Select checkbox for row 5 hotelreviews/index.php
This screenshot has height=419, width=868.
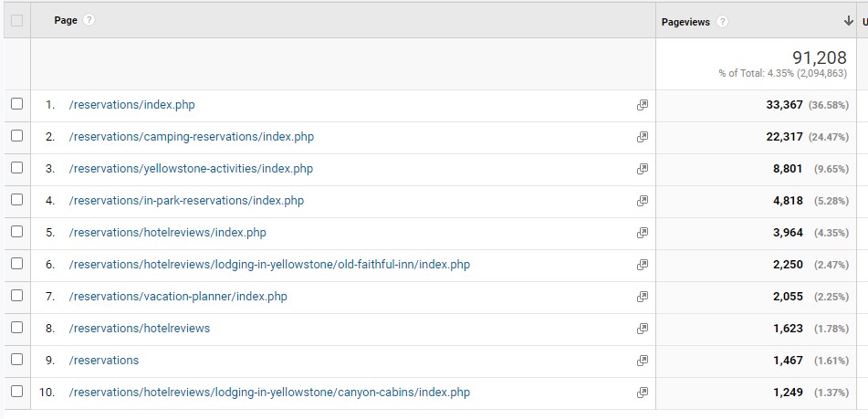16,233
